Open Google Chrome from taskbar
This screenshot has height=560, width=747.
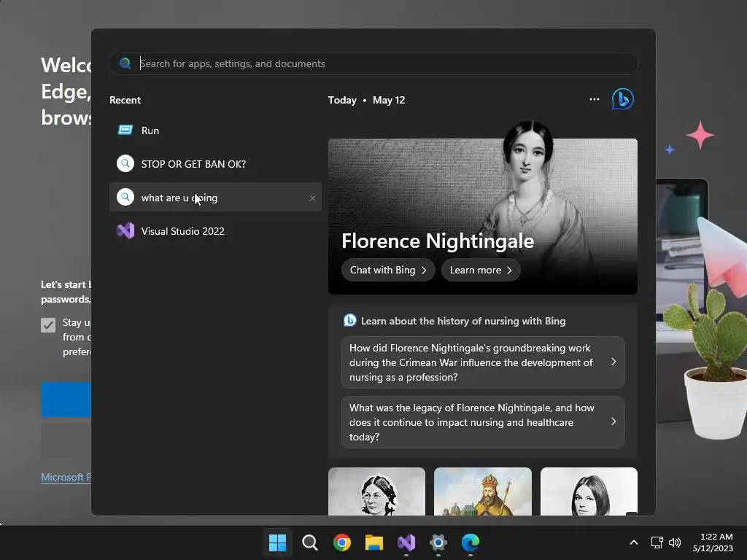point(341,542)
